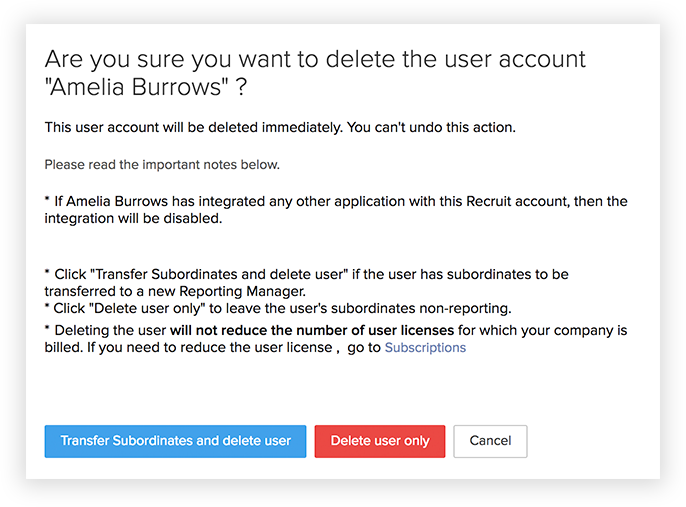Click "This user account will be deleted immediately" sentence
Viewport: 686px width, 507px height.
tap(189, 128)
